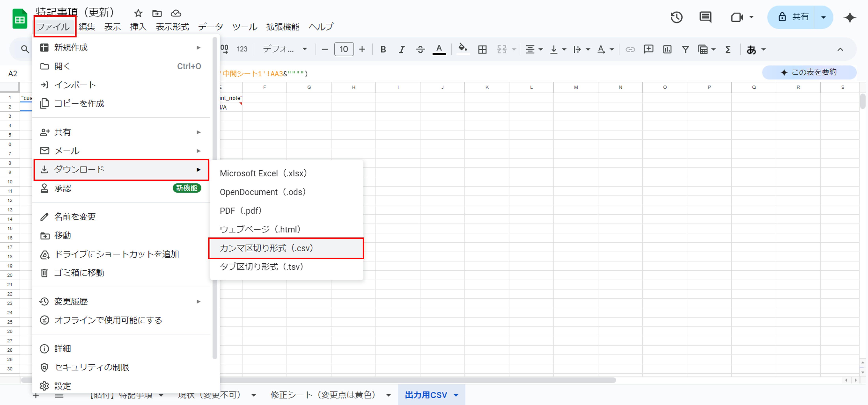Open the cell borders tool
The width and height of the screenshot is (868, 405).
(x=482, y=49)
